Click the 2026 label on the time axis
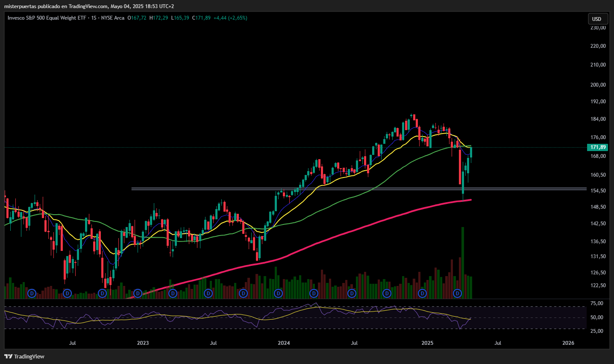Screen dimensions: 614x364 point(568,343)
